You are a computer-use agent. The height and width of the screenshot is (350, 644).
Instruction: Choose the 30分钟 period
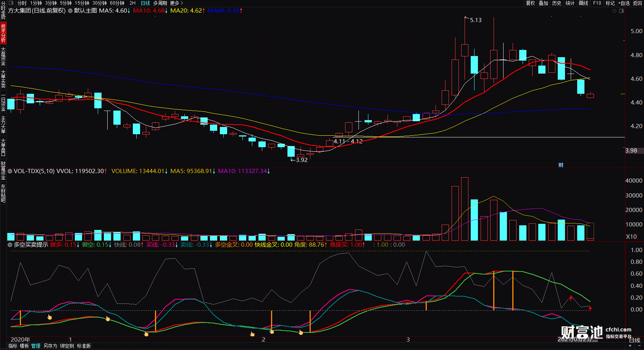(x=99, y=3)
